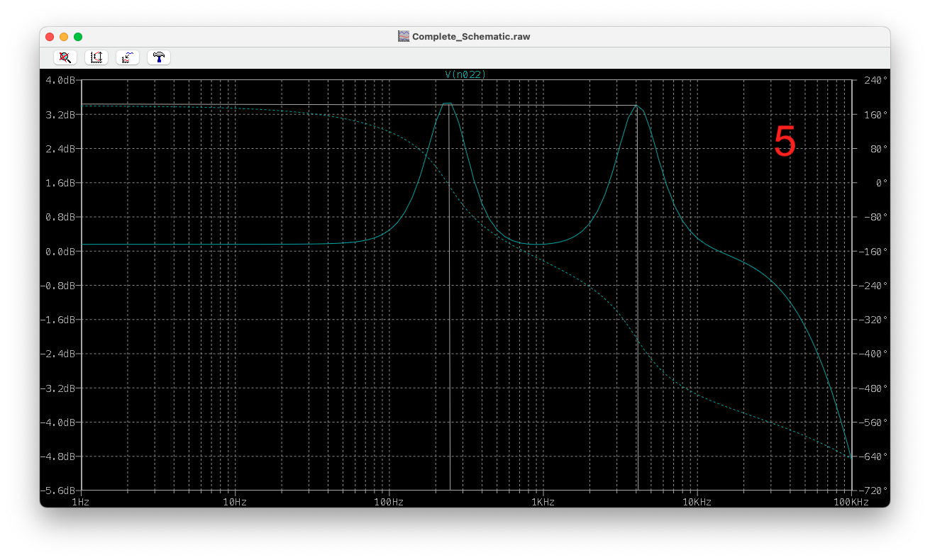
Task: Grab the vertical cursor line near 4KHz
Action: [x=637, y=298]
